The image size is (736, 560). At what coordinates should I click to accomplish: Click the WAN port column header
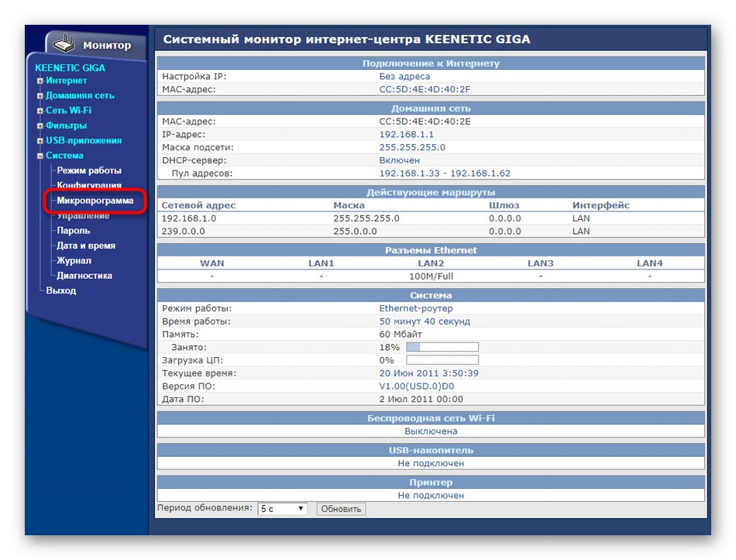coord(212,263)
